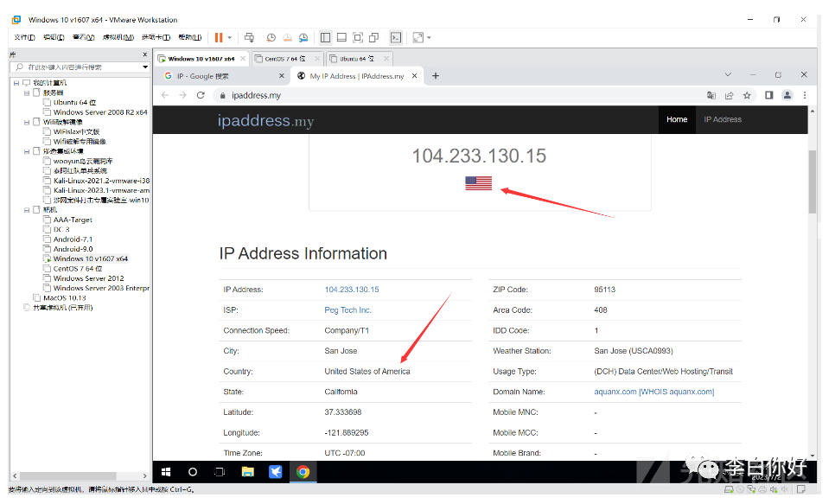
Task: Select MacOS 10.13 in library tree
Action: 65,297
